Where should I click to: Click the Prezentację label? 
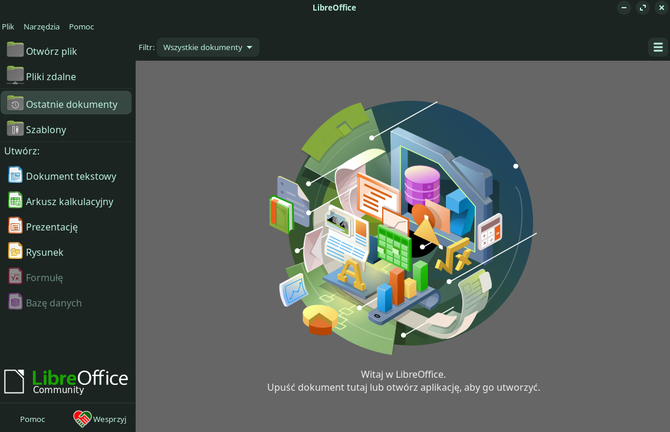point(52,227)
